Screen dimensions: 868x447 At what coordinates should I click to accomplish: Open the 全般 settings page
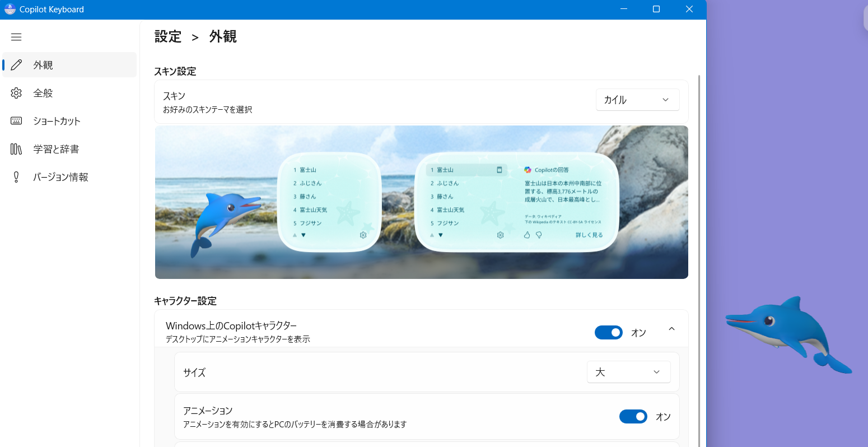tap(69, 93)
